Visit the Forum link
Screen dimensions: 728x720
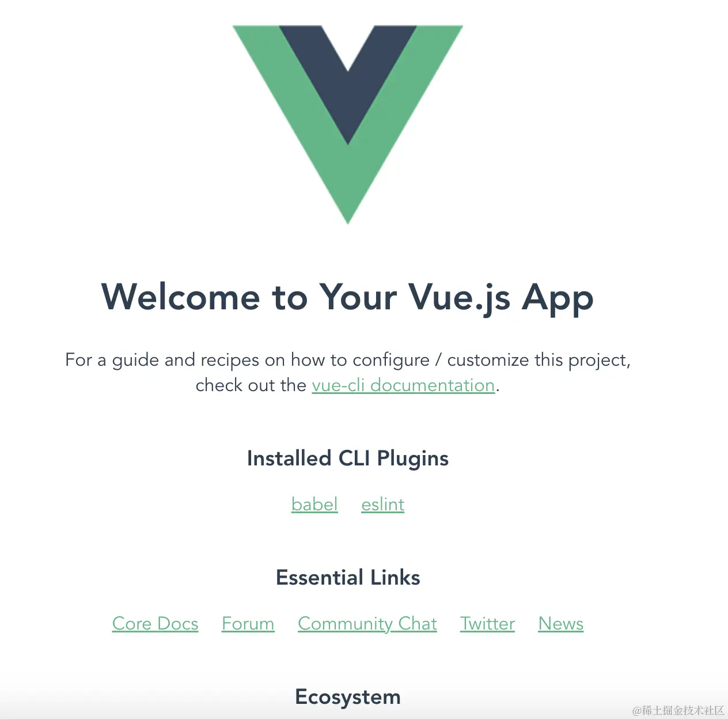point(248,623)
